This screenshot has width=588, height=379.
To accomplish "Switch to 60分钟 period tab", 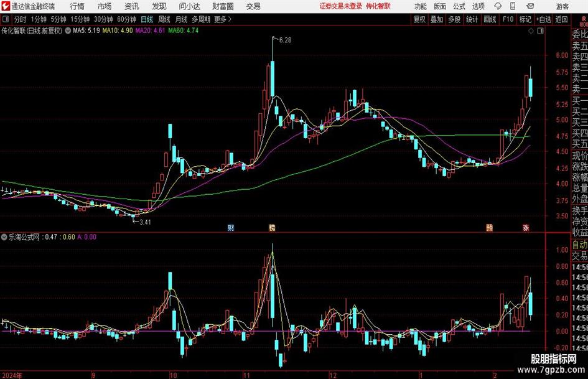I will pyautogui.click(x=127, y=19).
